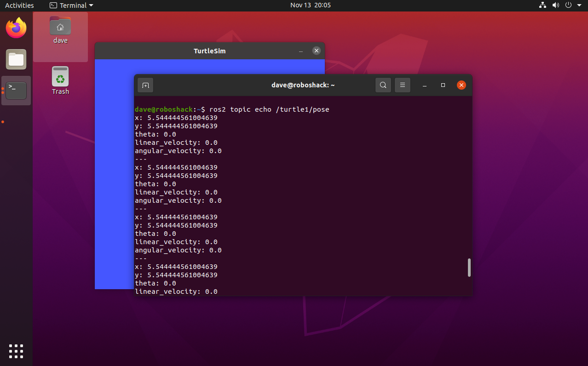Open the clock calendar panel
The image size is (588, 366).
click(x=310, y=5)
